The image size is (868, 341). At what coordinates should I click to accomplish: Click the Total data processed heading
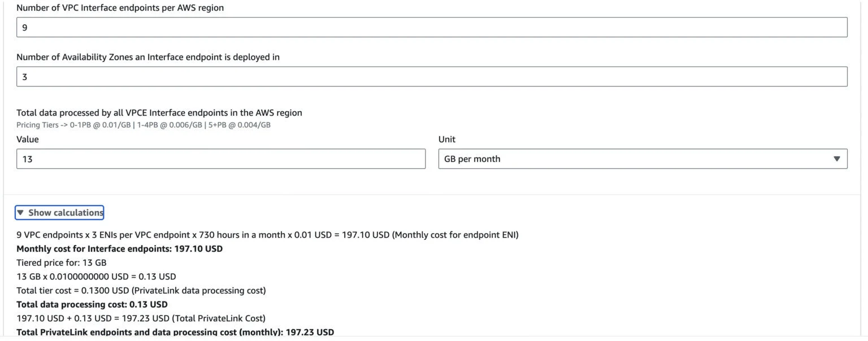(x=159, y=113)
